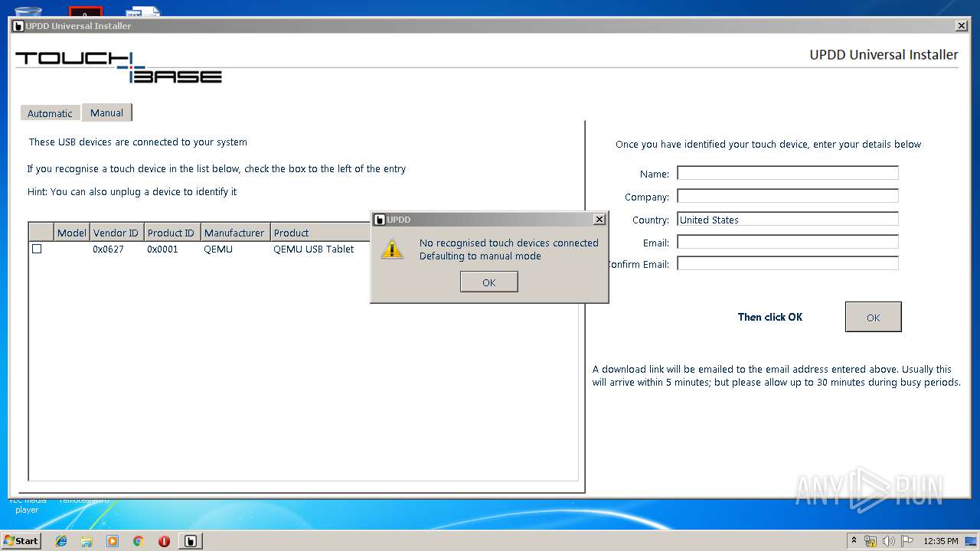Image resolution: width=980 pixels, height=551 pixels.
Task: Open Opera browser from the taskbar
Action: point(164,541)
